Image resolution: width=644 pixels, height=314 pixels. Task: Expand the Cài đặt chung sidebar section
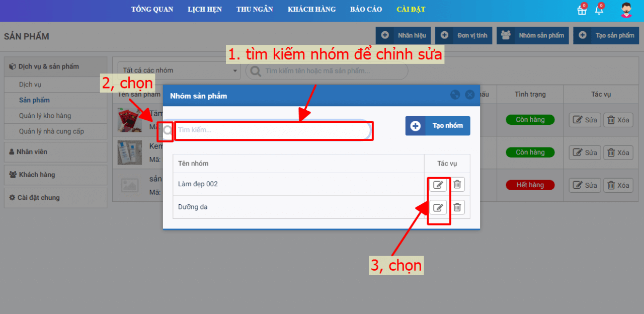click(55, 198)
